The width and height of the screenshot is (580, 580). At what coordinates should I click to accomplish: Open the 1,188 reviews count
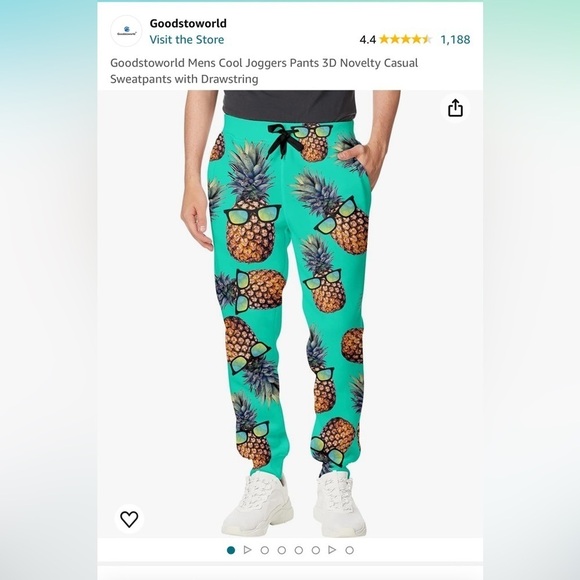point(455,40)
